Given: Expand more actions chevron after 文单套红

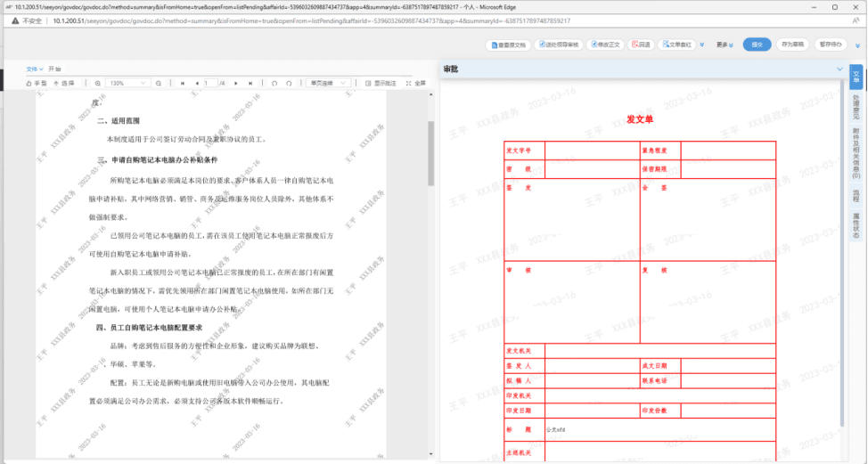Looking at the screenshot, I should pos(702,45).
